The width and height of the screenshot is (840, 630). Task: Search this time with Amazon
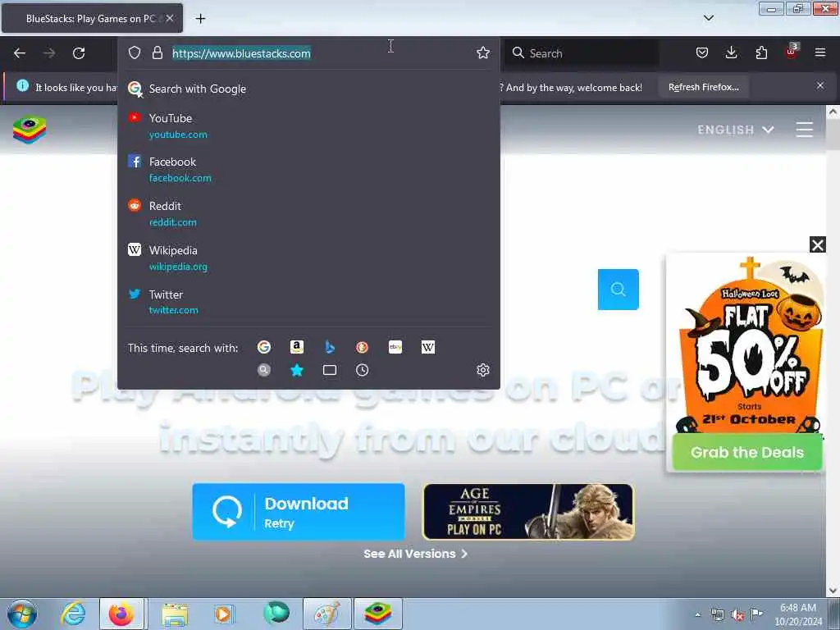[x=297, y=347]
